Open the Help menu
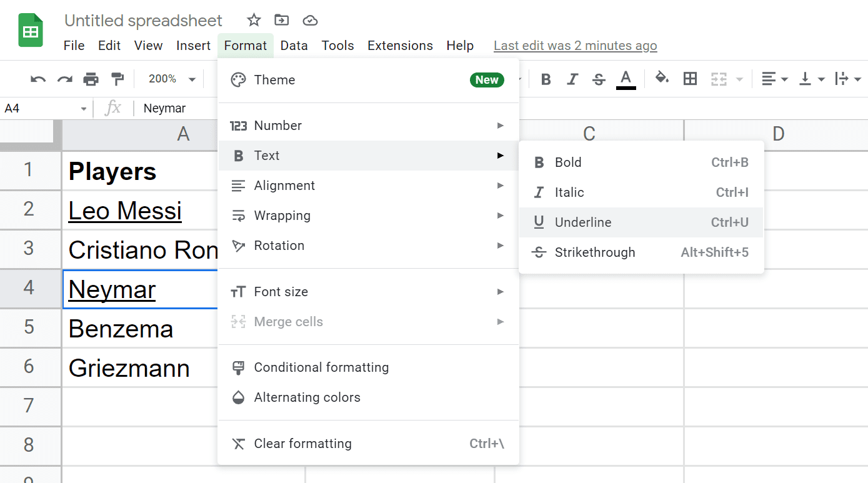Image resolution: width=868 pixels, height=483 pixels. click(460, 46)
